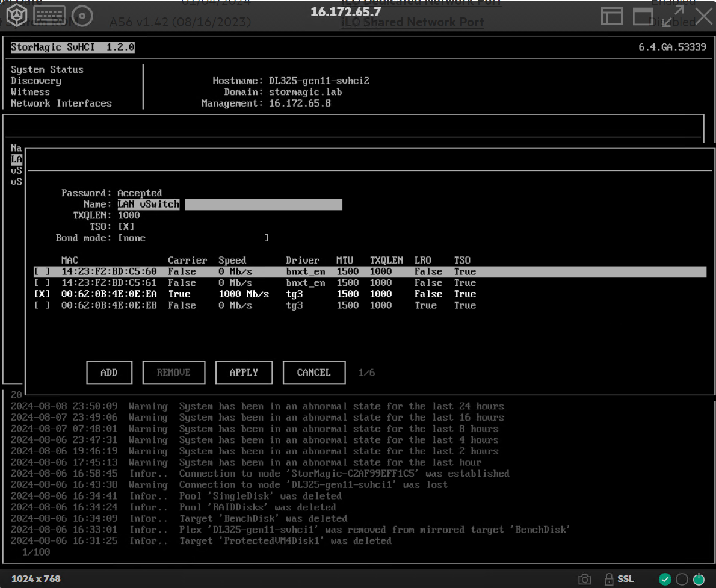Click the Driver column header
Image resolution: width=716 pixels, height=588 pixels.
[x=302, y=261]
